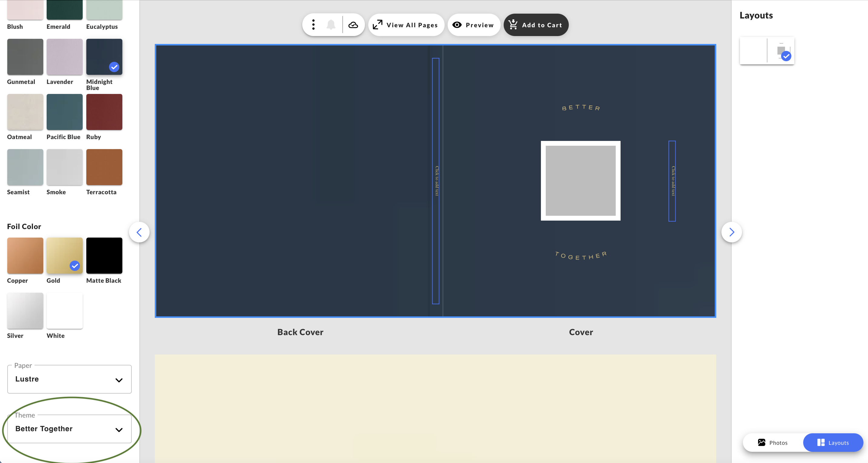The width and height of the screenshot is (868, 463).
Task: Click the cover photo placeholder square
Action: tap(580, 181)
